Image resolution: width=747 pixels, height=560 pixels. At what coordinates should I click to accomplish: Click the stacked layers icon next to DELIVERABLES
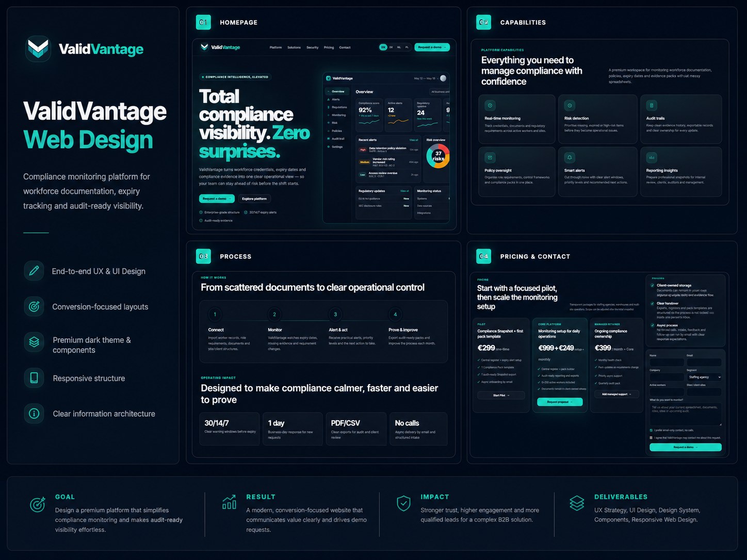point(577,503)
